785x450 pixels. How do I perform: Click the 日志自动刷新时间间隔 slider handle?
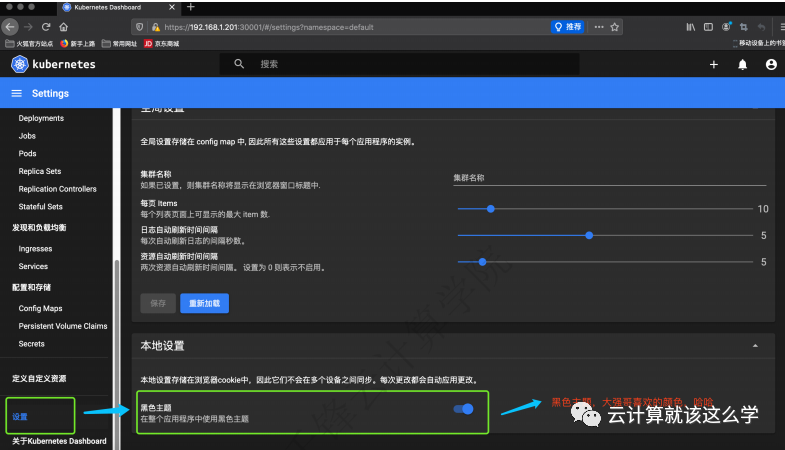589,235
